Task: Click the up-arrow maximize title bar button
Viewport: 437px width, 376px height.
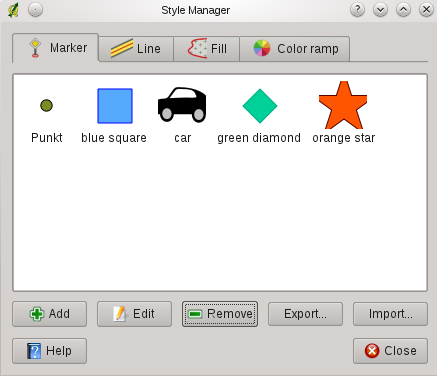Action: point(403,10)
